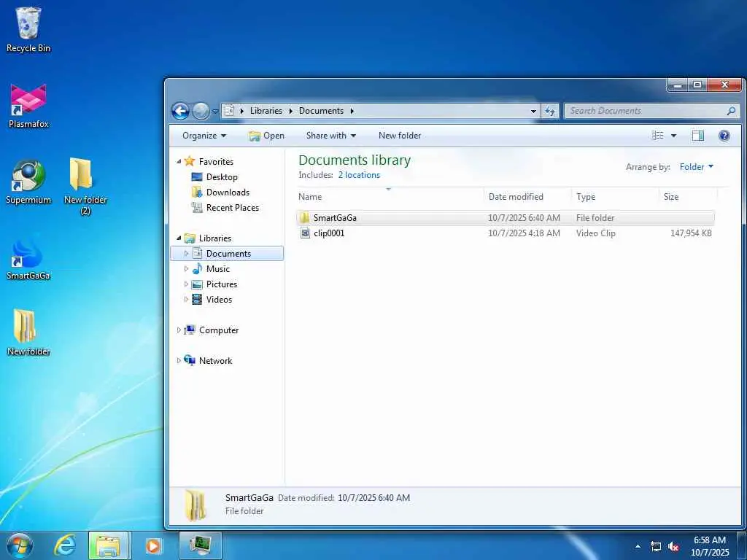Open the Music library
The image size is (747, 560).
click(211, 268)
